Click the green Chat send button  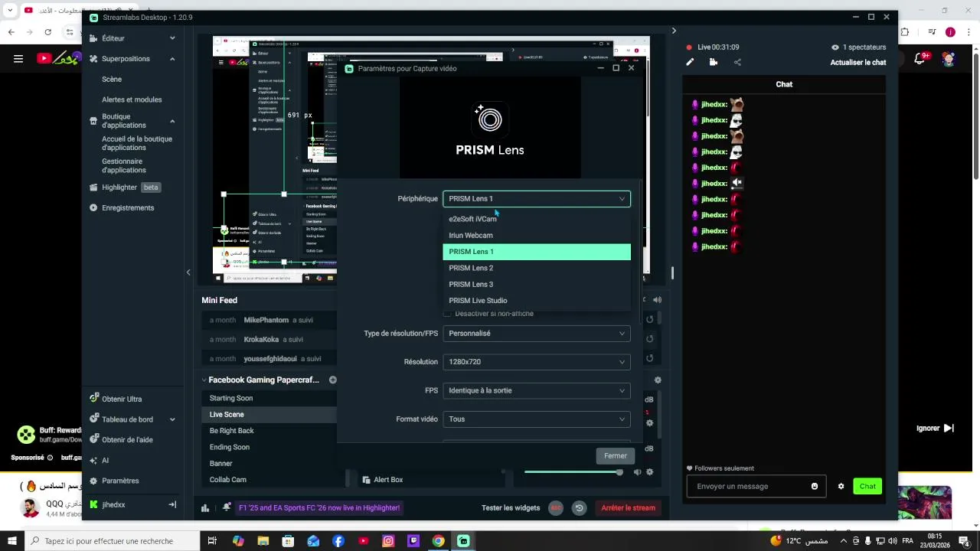coord(867,487)
